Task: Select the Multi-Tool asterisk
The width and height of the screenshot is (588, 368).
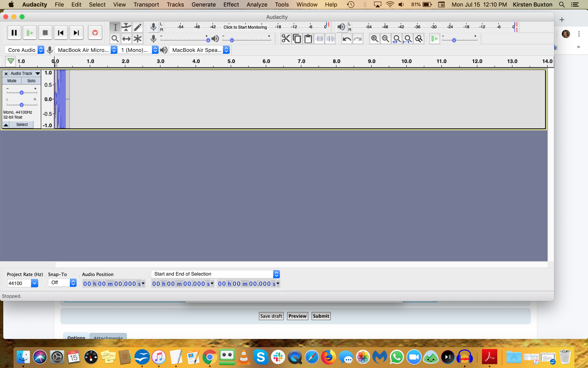Action: [138, 39]
